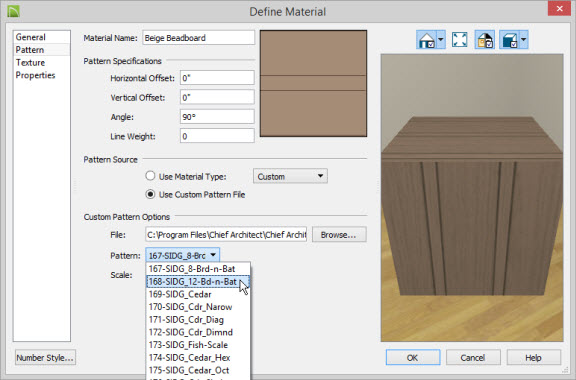Click the Help button

pos(534,358)
